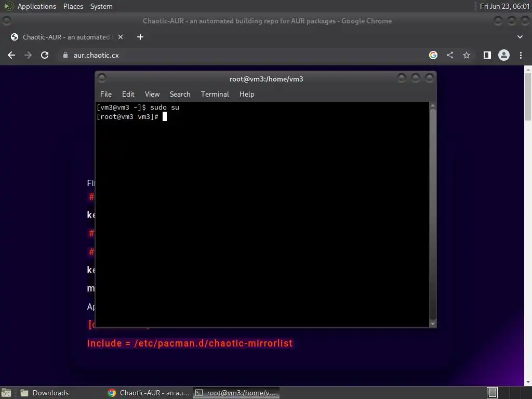Open terminal File menu

[x=106, y=95]
